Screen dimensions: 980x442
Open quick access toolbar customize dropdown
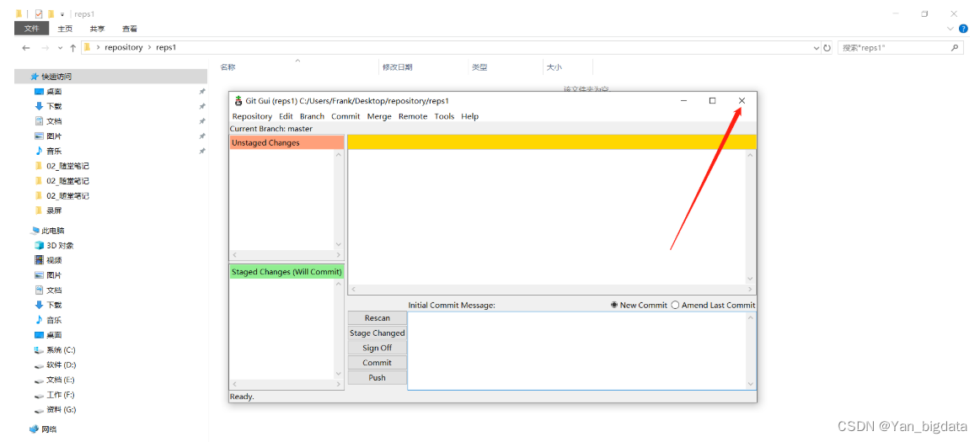pyautogui.click(x=62, y=13)
